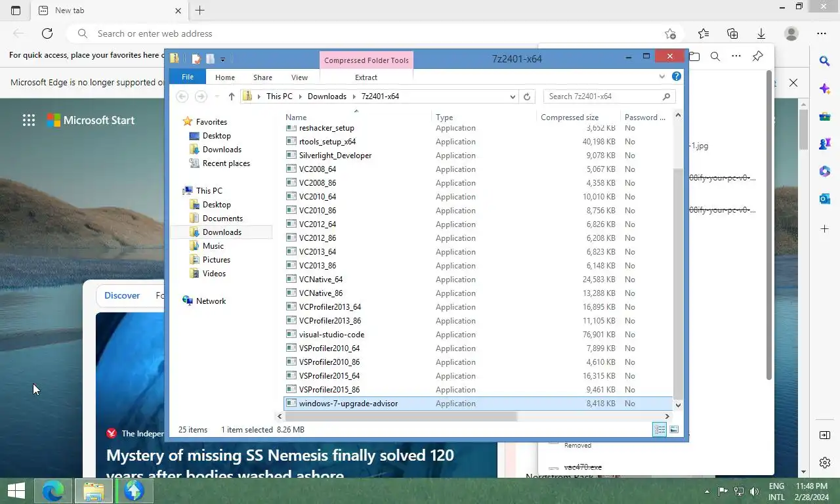
Task: Open the Extract ribbon tab
Action: pyautogui.click(x=366, y=77)
